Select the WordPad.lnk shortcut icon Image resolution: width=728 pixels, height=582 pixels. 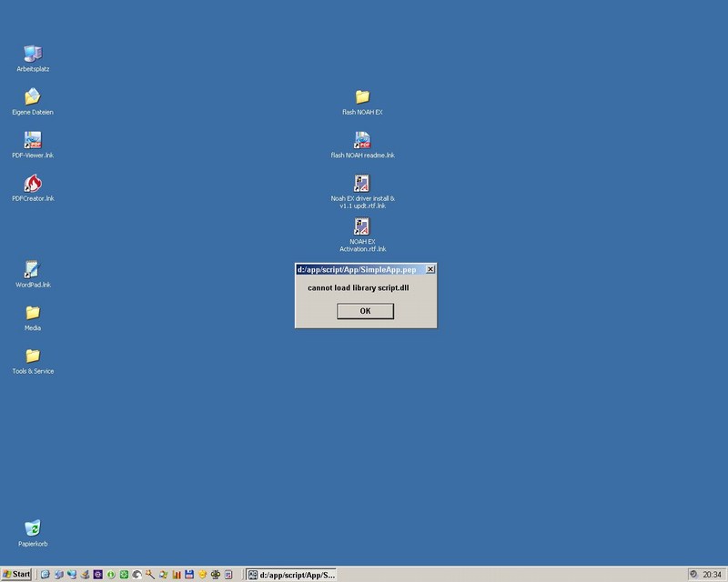point(33,275)
